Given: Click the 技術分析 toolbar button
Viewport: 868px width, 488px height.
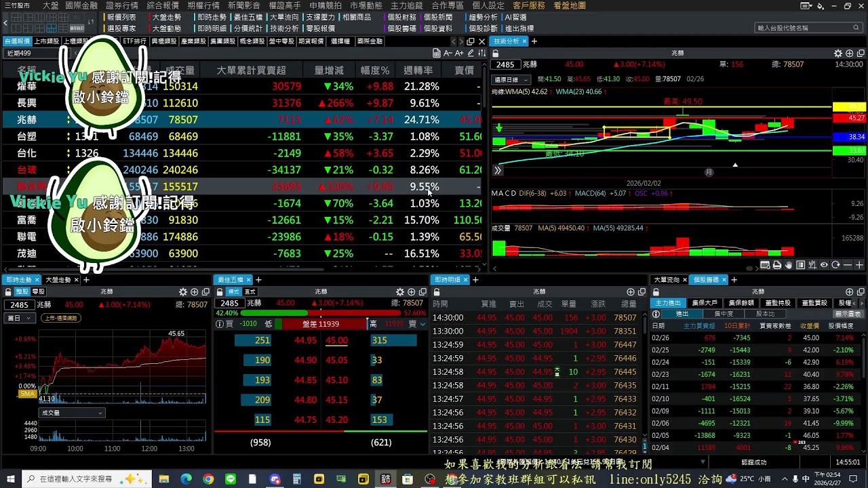Looking at the screenshot, I should [x=284, y=28].
